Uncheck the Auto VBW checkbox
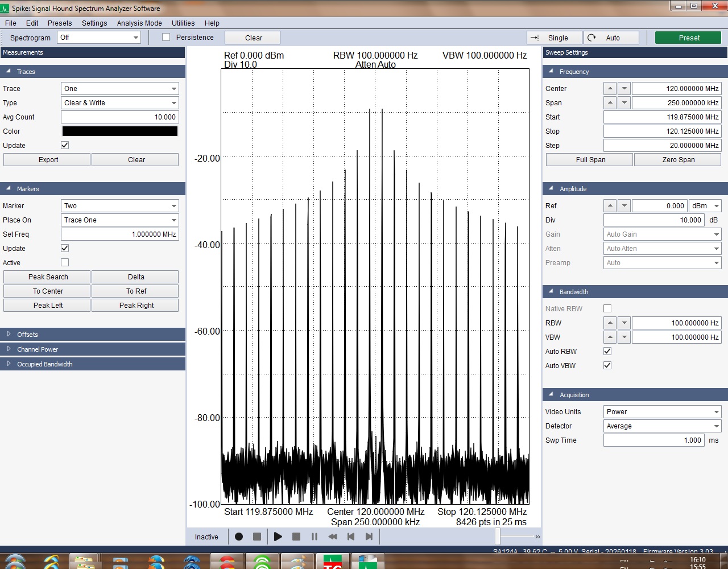 click(x=607, y=365)
